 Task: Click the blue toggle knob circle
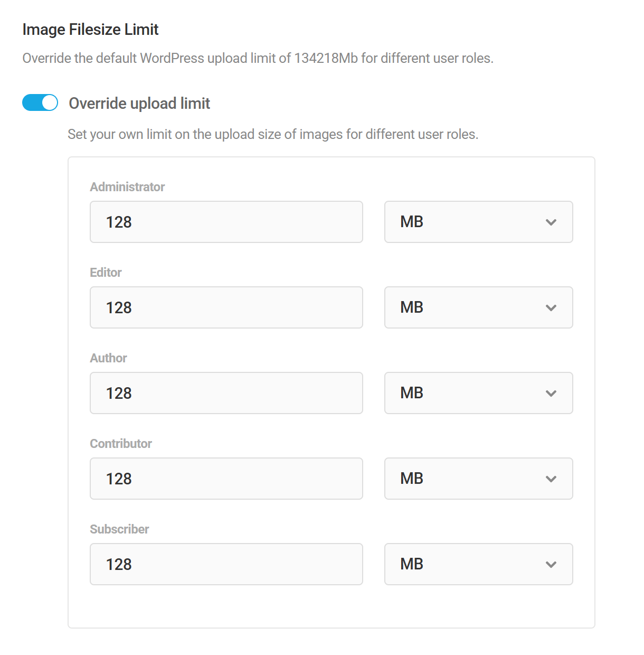click(x=49, y=102)
